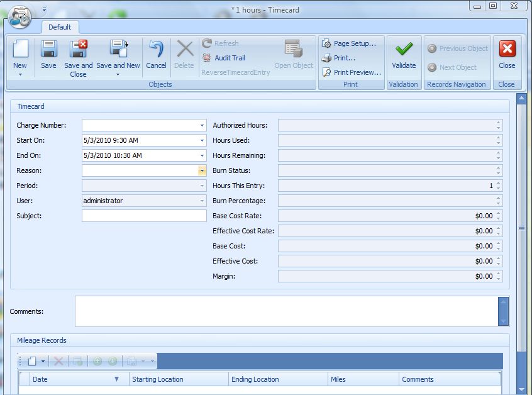Expand the Reason dropdown
The image size is (532, 395).
[x=202, y=170]
